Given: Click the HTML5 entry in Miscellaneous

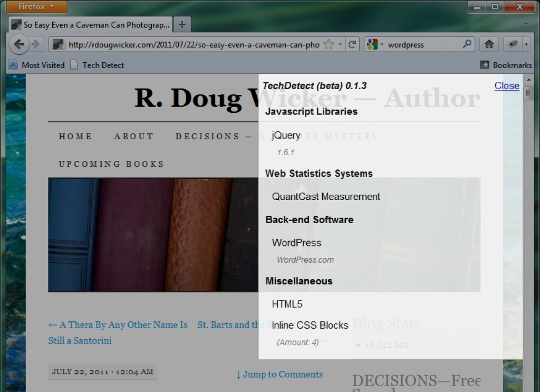Looking at the screenshot, I should [287, 304].
